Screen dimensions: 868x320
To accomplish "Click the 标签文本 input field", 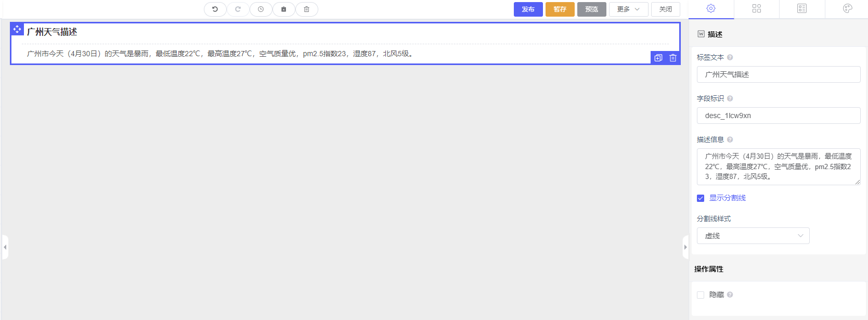I will coord(778,74).
